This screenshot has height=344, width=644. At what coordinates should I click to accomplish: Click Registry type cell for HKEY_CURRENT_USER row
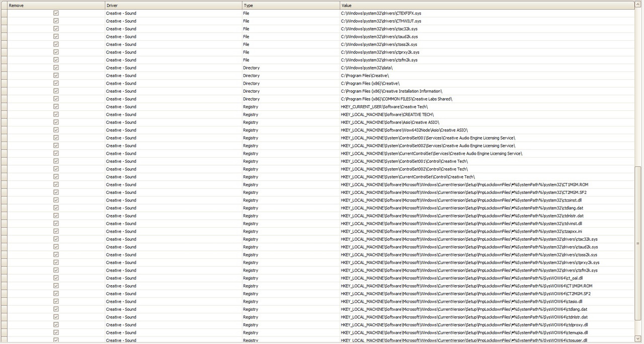pyautogui.click(x=291, y=107)
